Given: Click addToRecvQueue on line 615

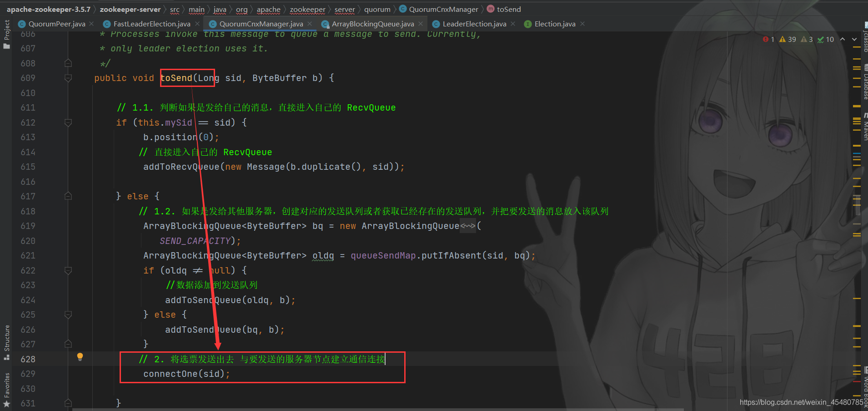Looking at the screenshot, I should [181, 167].
